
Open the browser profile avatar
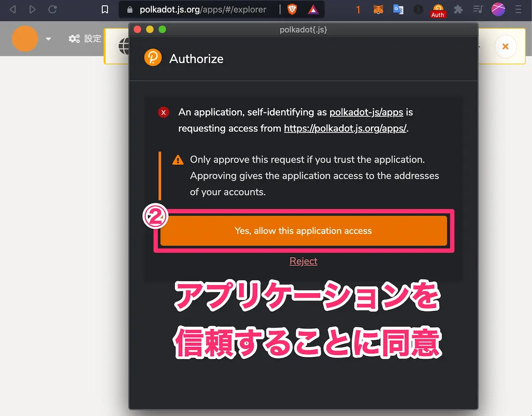pyautogui.click(x=498, y=9)
